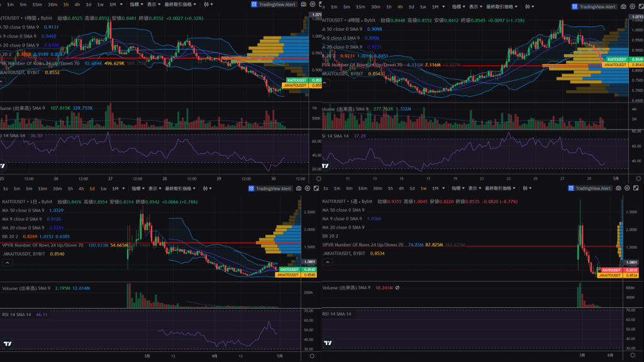Viewport: 644px width, 362px height.
Task: Open the candlestick chart-type menu on the 1-hour chart
Action: coord(208,4)
